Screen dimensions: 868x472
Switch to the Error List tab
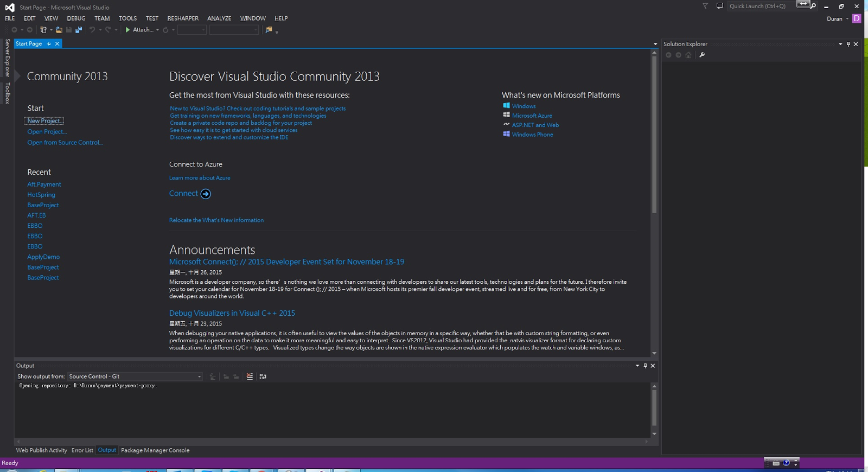(82, 450)
